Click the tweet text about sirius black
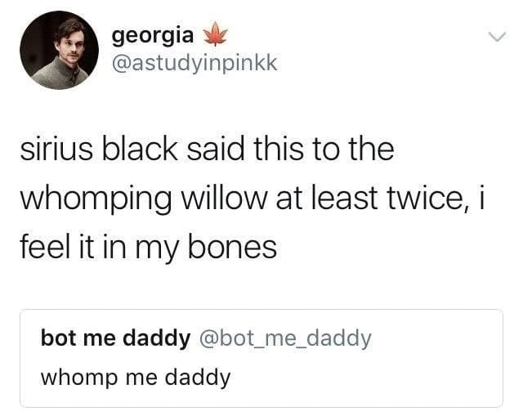The height and width of the screenshot is (420, 523). click(x=253, y=199)
